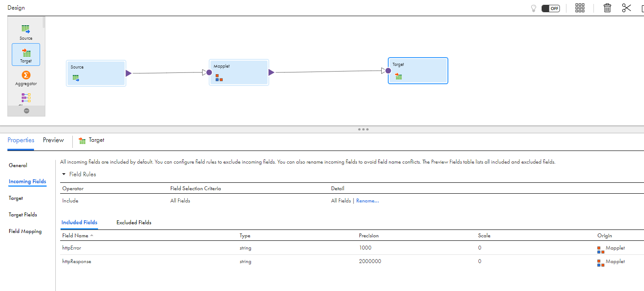Open the Field Mapping section
The image size is (644, 291).
pos(25,231)
